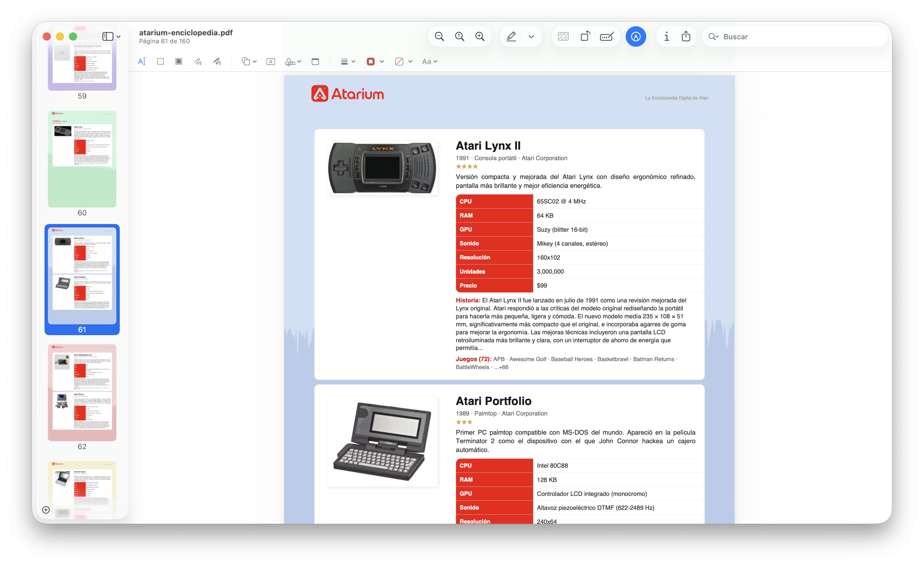Click the form filling icon

pos(607,36)
